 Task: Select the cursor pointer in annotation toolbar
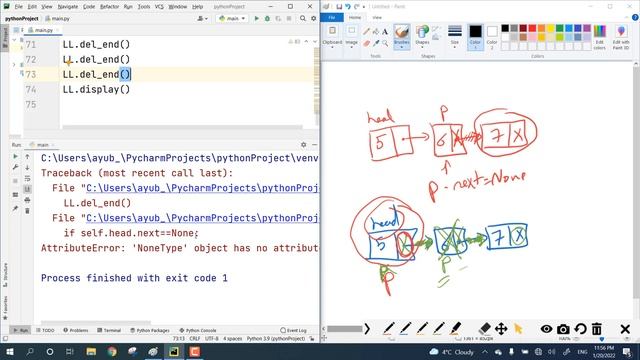click(x=518, y=329)
